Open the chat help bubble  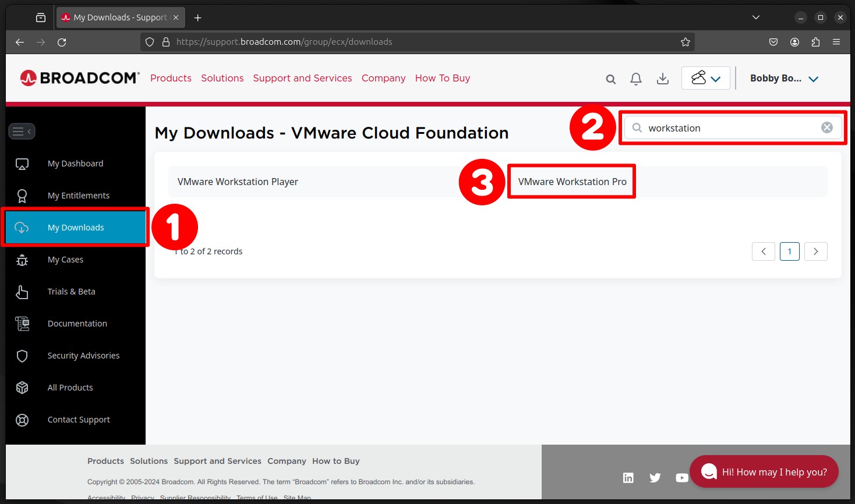point(764,471)
